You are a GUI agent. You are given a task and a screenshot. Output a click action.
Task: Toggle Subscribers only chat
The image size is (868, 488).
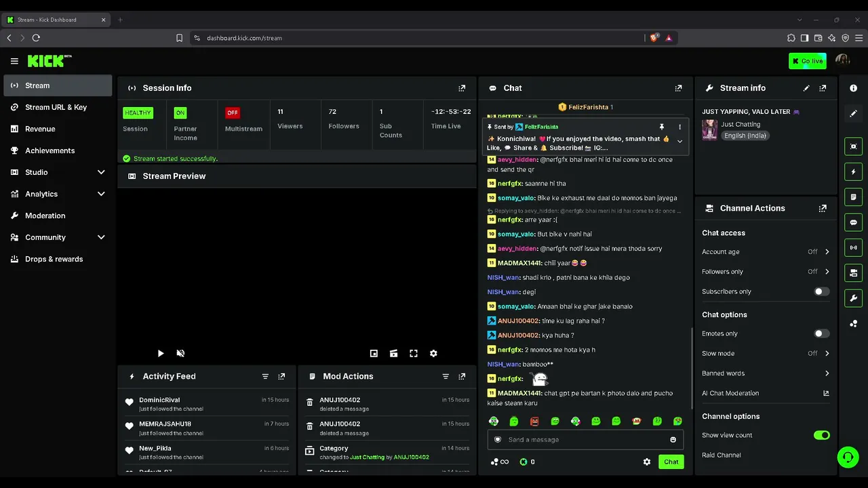pyautogui.click(x=821, y=291)
